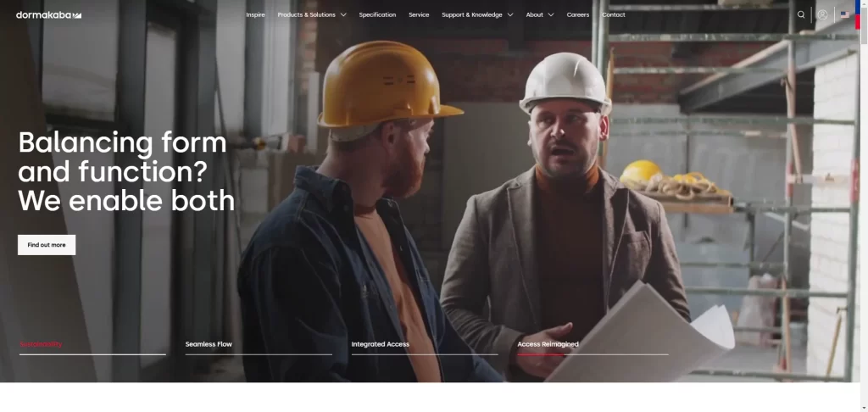Change region via the US flag icon
Viewport: 868px width, 412px height.
pos(845,15)
